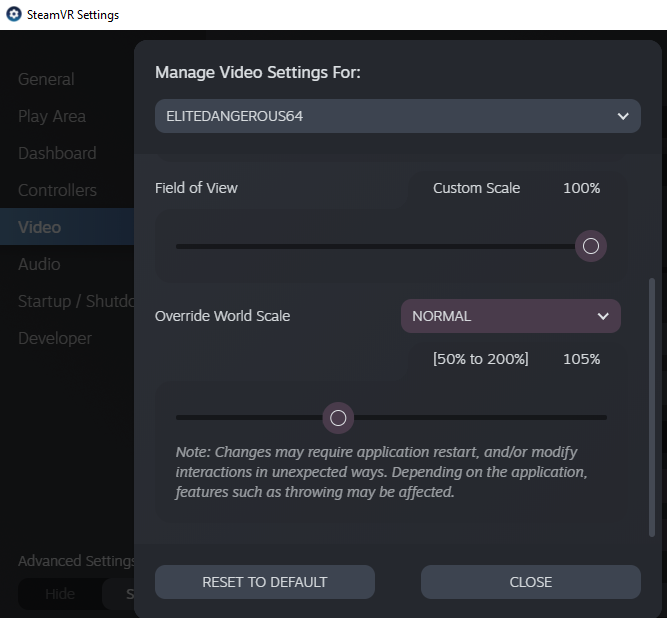Click the 105% world scale value

coord(581,359)
